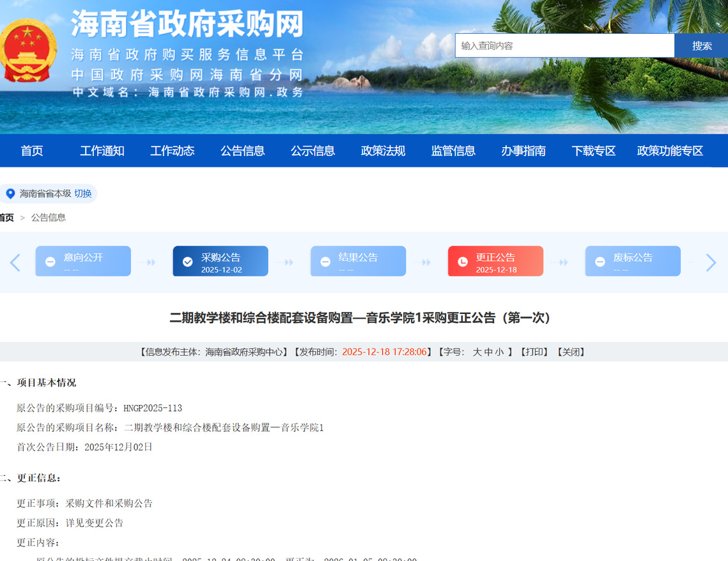Screen dimensions: 728x561
Task: Click the 打印 print link
Action: (534, 352)
